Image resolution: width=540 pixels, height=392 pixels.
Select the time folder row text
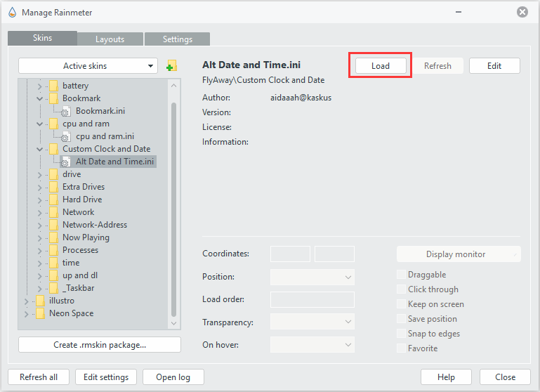(x=71, y=263)
